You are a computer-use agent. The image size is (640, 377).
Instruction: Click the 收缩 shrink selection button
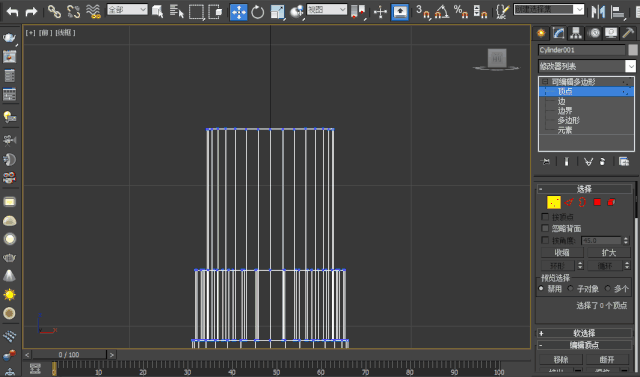pos(562,253)
